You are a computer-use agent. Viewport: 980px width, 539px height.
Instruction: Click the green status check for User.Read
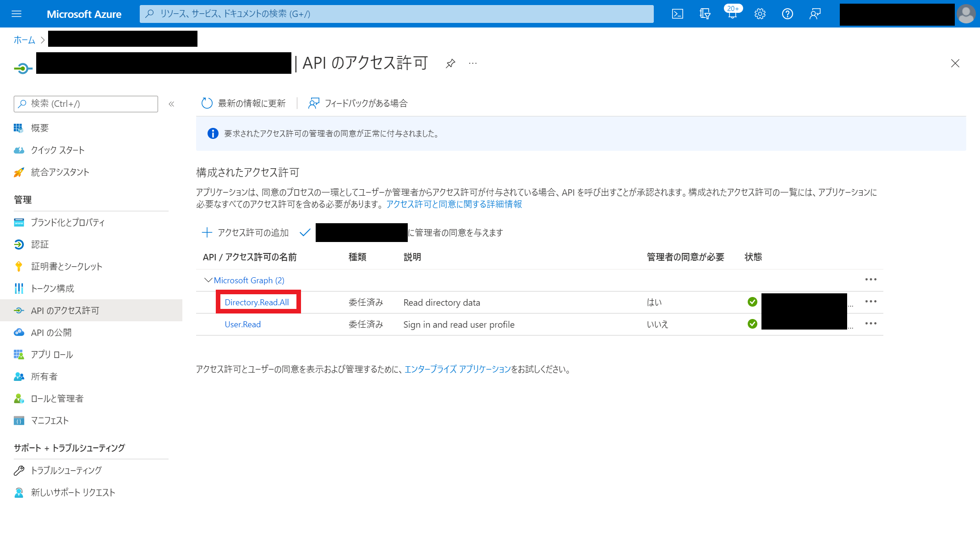tap(752, 324)
